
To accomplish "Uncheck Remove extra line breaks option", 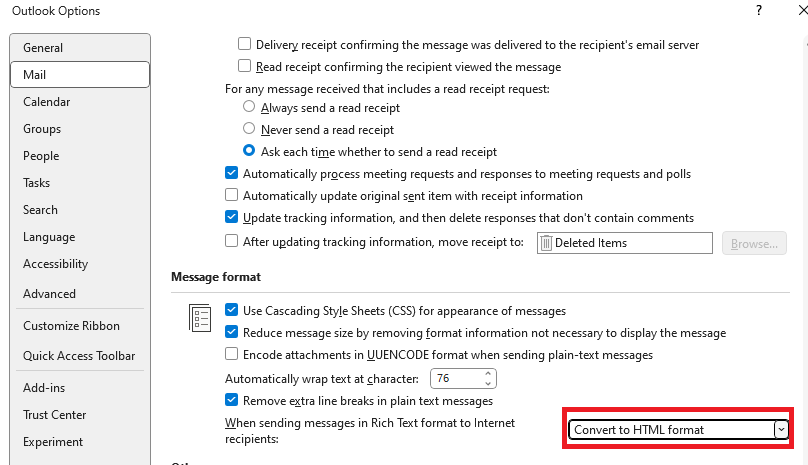I will [x=231, y=400].
